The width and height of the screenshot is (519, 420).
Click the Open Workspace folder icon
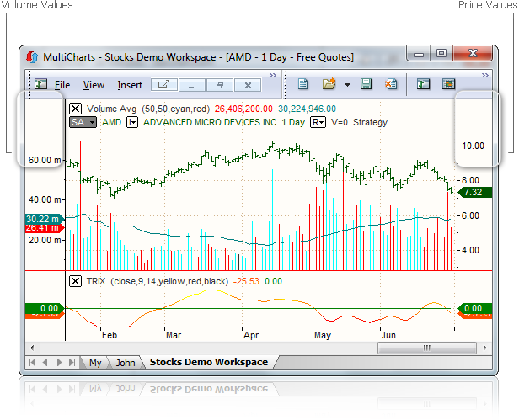pos(329,84)
